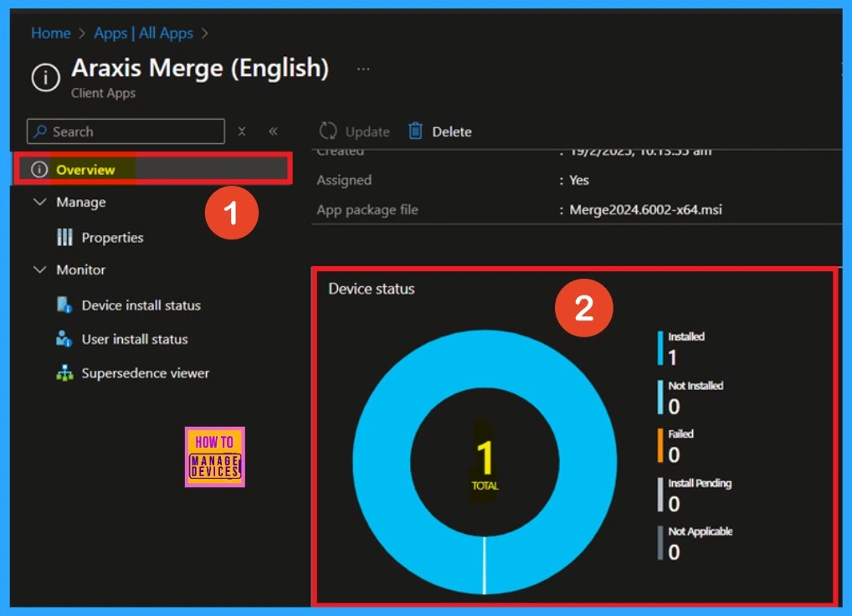Image resolution: width=852 pixels, height=616 pixels.
Task: Click the Properties bars icon
Action: pyautogui.click(x=64, y=237)
